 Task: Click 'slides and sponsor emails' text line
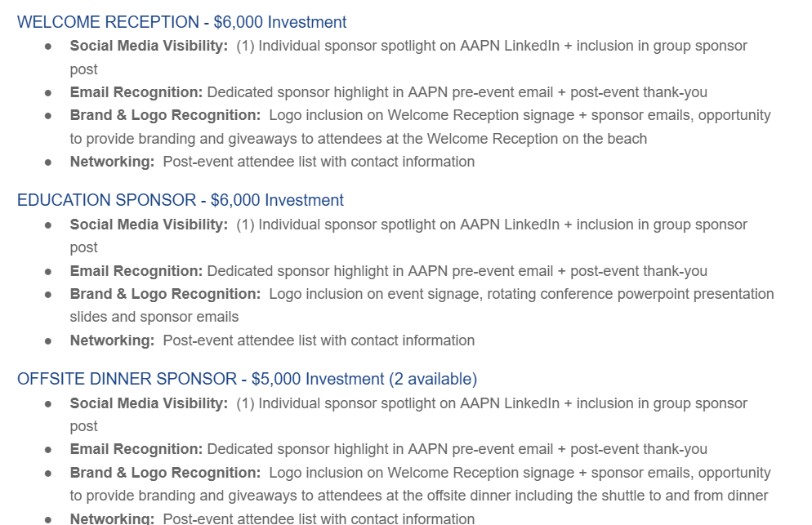click(154, 317)
